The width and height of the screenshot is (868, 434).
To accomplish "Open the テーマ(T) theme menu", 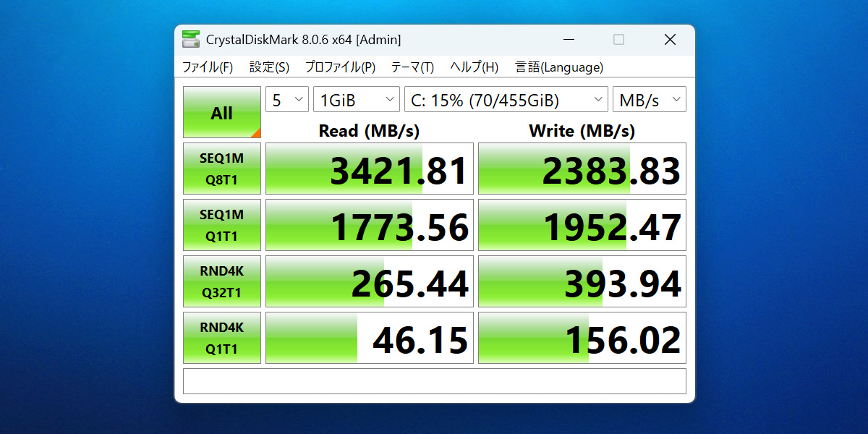I will [x=412, y=67].
